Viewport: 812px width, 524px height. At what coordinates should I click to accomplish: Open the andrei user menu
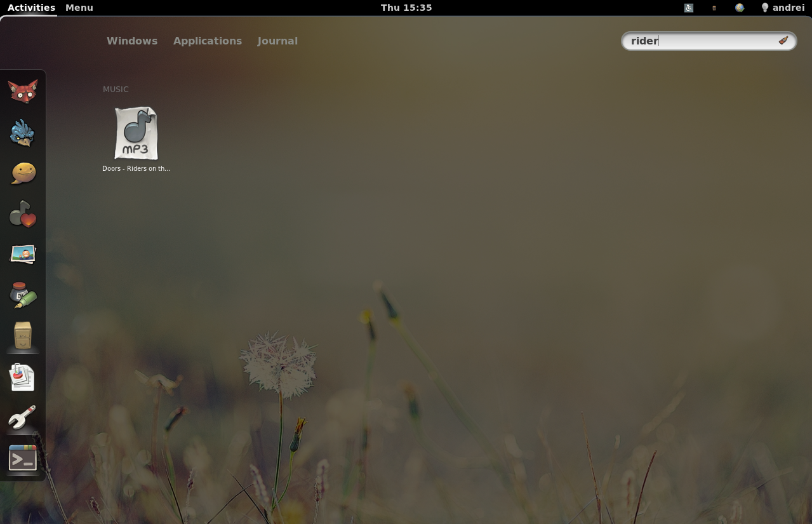(789, 8)
